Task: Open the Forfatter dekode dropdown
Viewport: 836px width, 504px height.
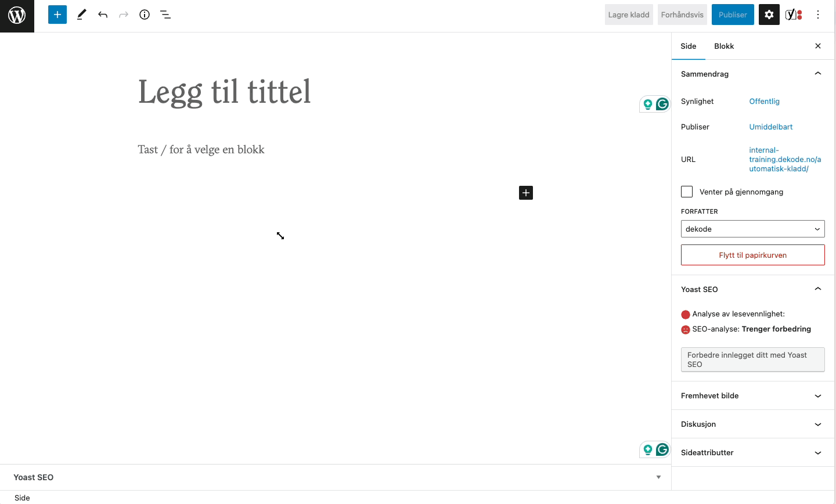Action: 752,229
